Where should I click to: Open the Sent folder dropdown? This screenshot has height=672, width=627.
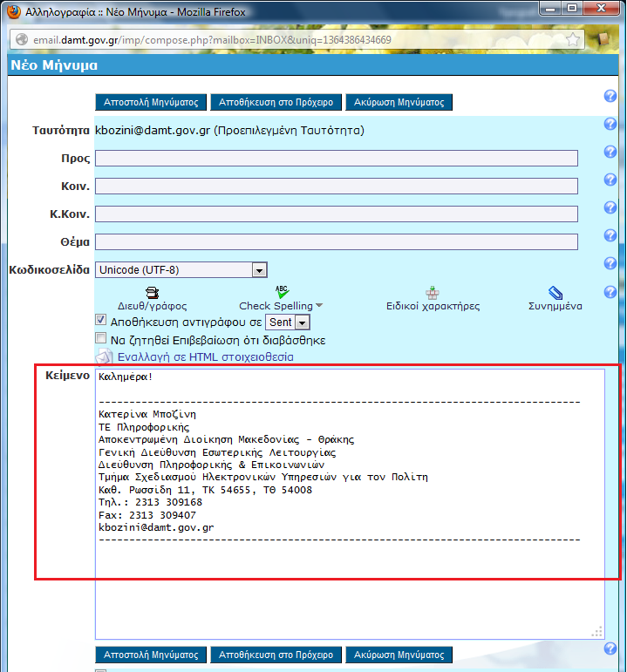(288, 322)
